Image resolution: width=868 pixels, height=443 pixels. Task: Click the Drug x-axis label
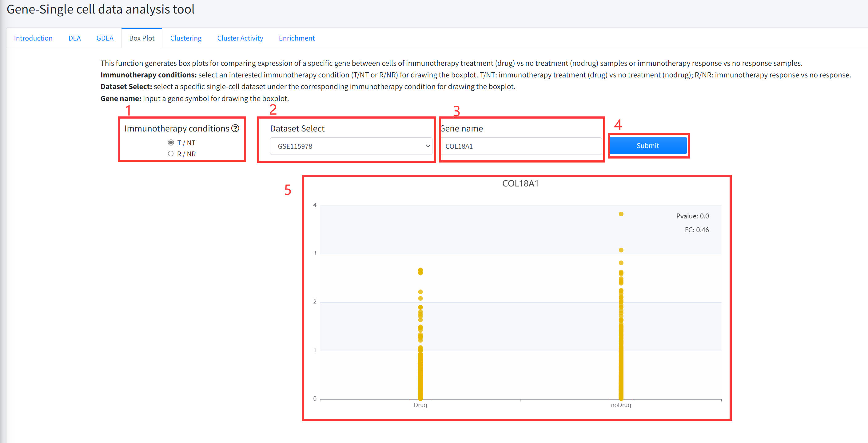(420, 405)
